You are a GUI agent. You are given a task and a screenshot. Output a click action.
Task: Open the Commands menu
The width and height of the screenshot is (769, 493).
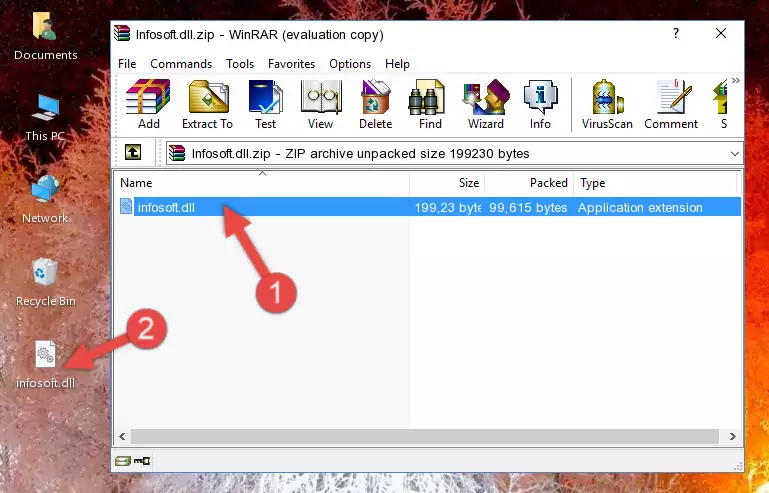coord(181,64)
